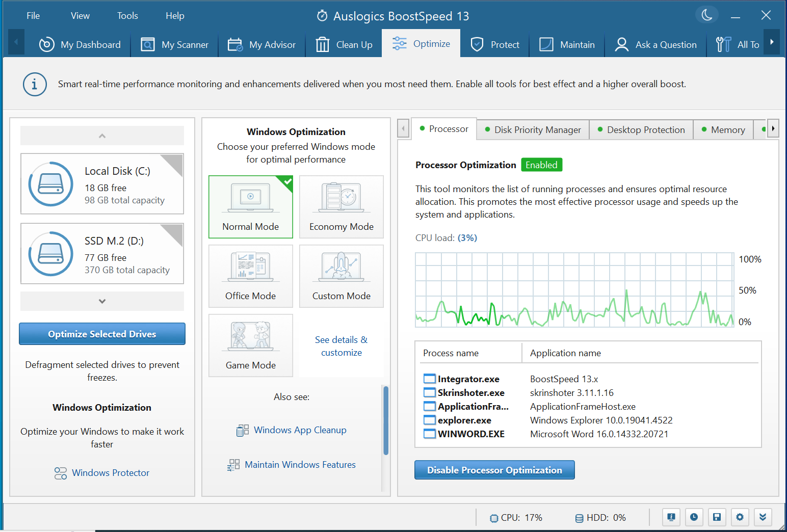The height and width of the screenshot is (532, 787).
Task: Open the File menu
Action: [x=33, y=16]
